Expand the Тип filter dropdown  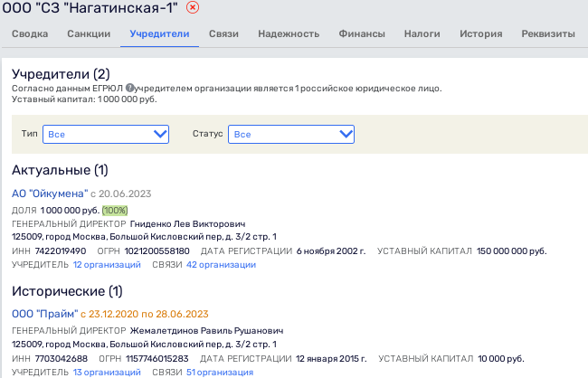[x=106, y=134]
